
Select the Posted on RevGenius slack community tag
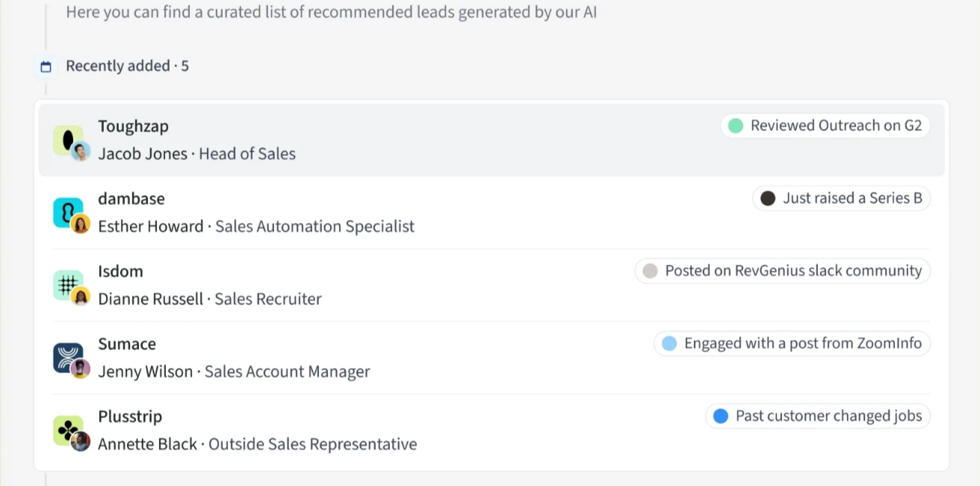pyautogui.click(x=782, y=271)
